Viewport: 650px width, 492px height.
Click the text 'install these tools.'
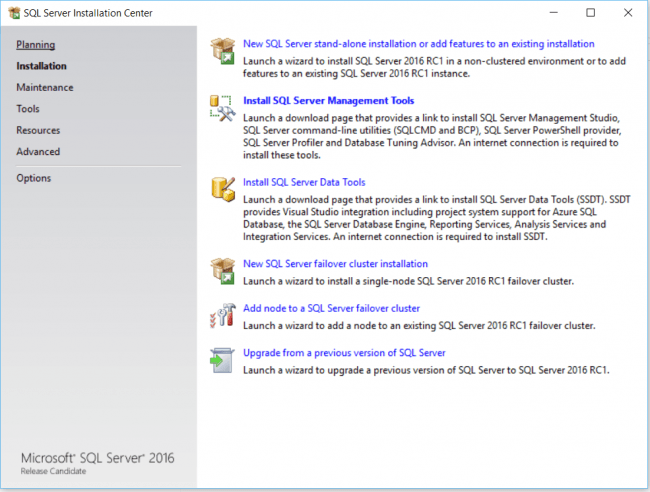pos(282,155)
